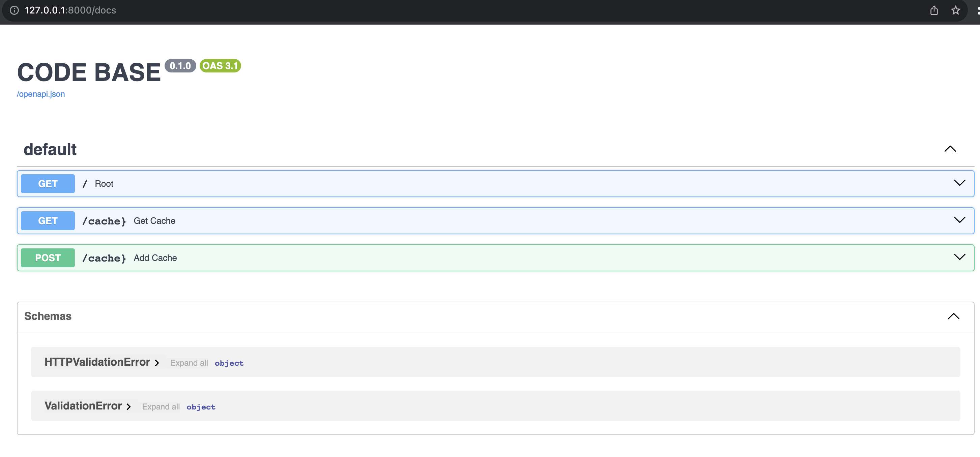The image size is (980, 457).
Task: Click the root path slash of GET /
Action: (85, 184)
